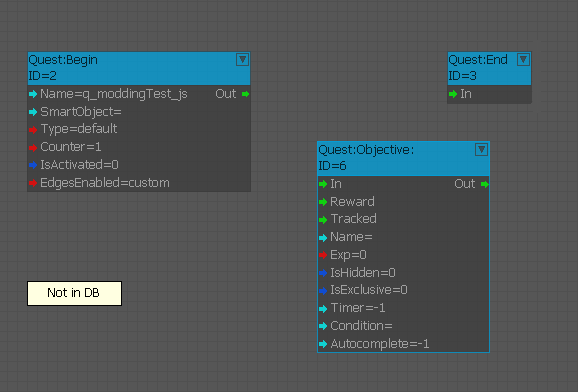Viewport: 578px width, 392px height.
Task: Select the Type=default property
Action: click(79, 129)
